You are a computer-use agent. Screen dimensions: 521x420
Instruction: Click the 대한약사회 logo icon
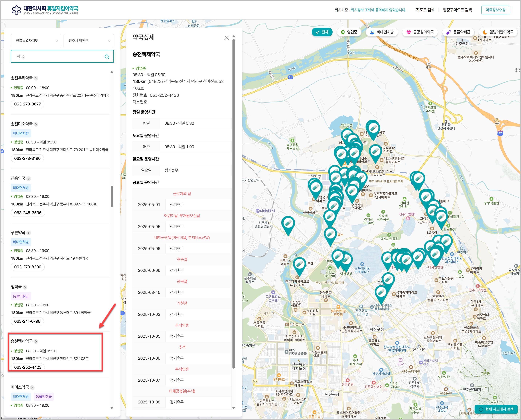click(16, 10)
